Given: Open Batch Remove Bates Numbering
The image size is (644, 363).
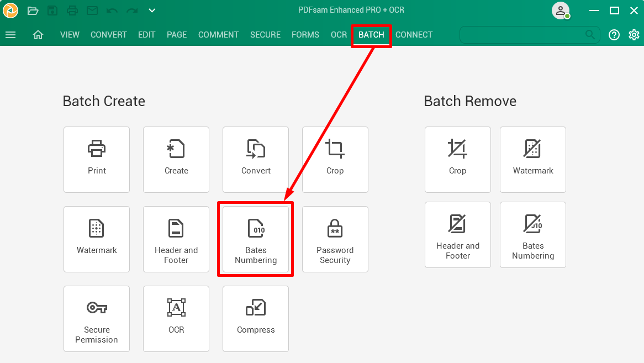Looking at the screenshot, I should [x=532, y=235].
